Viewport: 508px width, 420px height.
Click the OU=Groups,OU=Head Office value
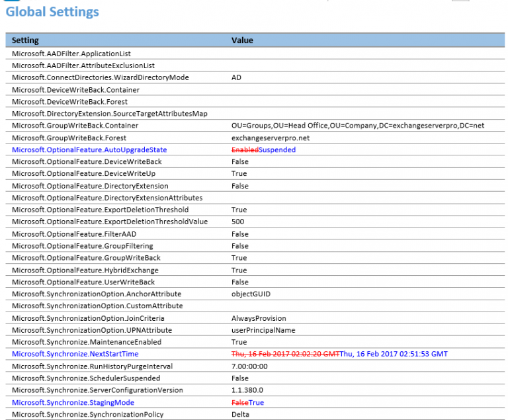pyautogui.click(x=358, y=126)
